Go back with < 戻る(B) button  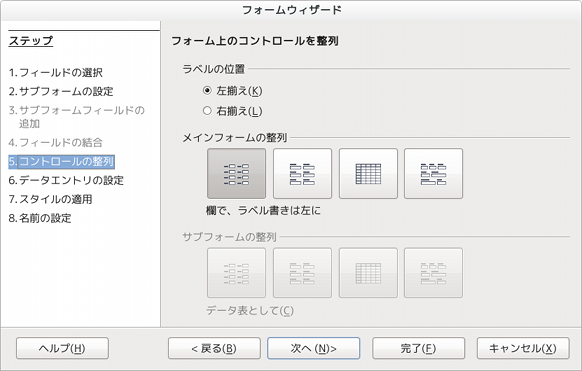point(214,348)
